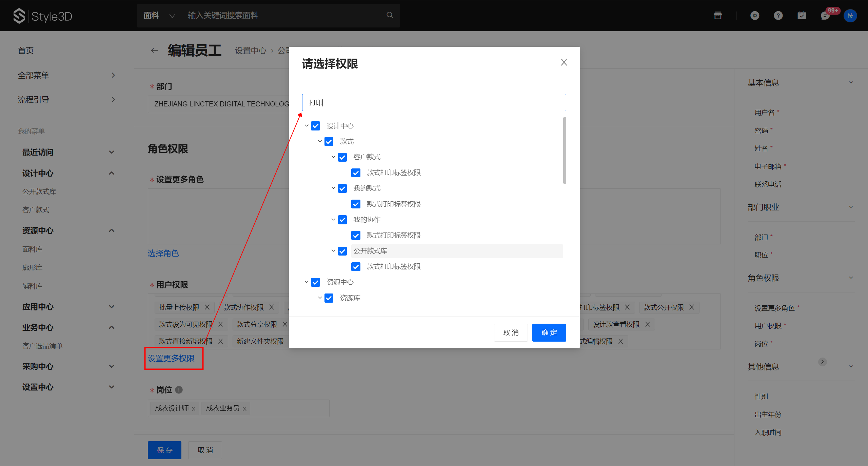Viewport: 868px width, 466px height.
Task: Open the 面料 search category dropdown
Action: tap(159, 16)
